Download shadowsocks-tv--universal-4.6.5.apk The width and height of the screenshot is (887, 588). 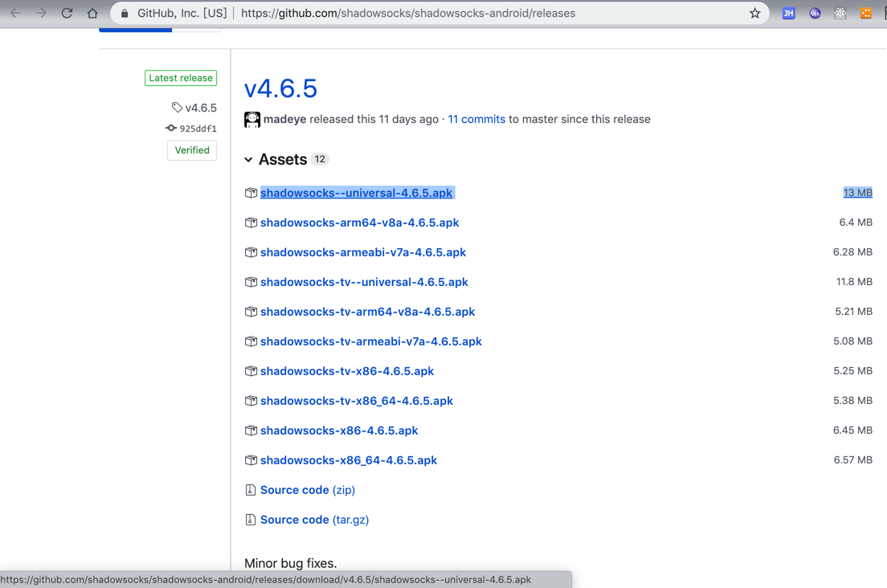(x=364, y=282)
